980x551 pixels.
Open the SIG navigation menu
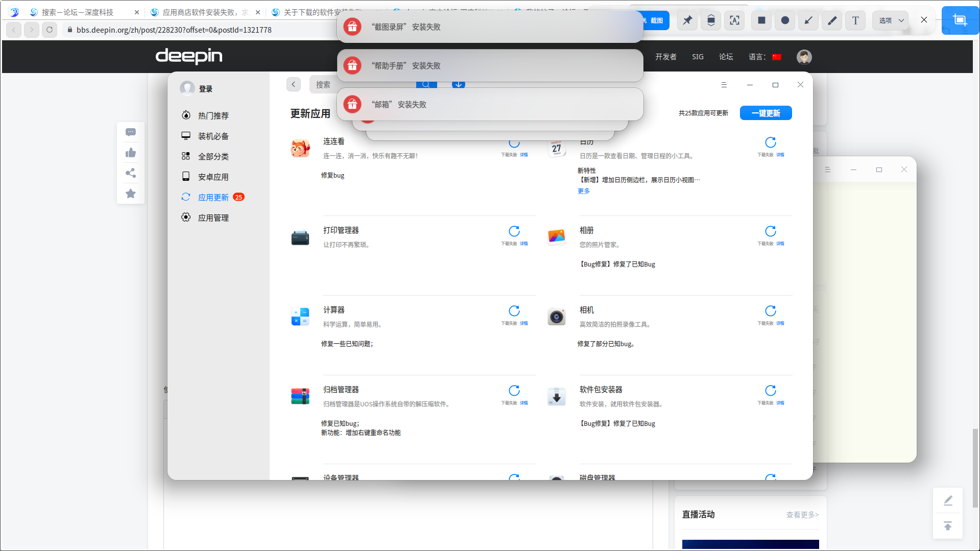(x=698, y=57)
